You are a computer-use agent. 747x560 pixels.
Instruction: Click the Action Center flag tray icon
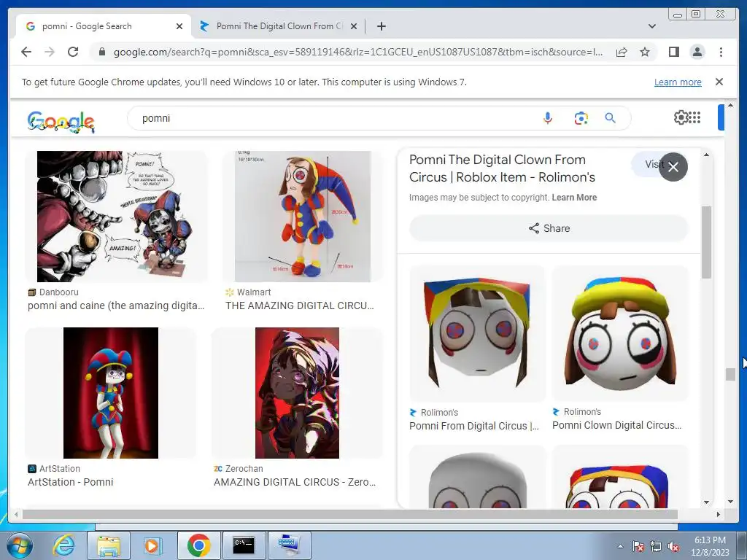click(638, 547)
